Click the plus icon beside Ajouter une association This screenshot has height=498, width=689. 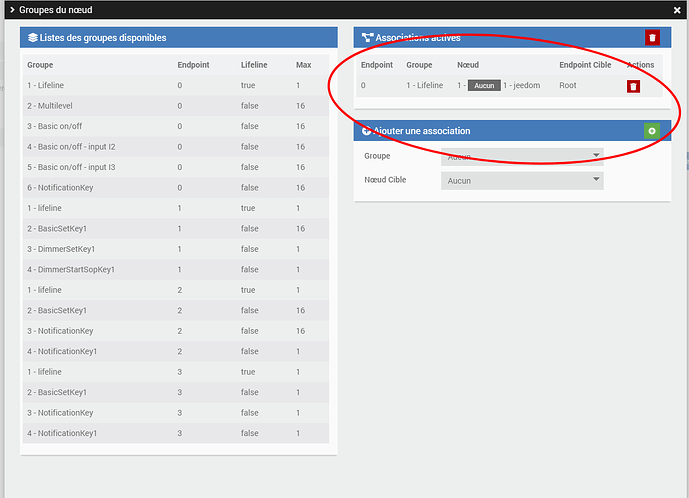(x=366, y=131)
